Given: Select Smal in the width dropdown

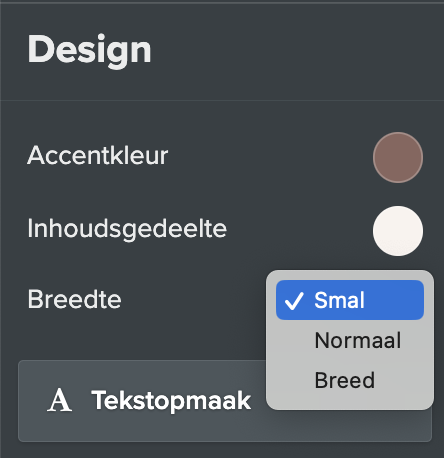Looking at the screenshot, I should point(350,300).
